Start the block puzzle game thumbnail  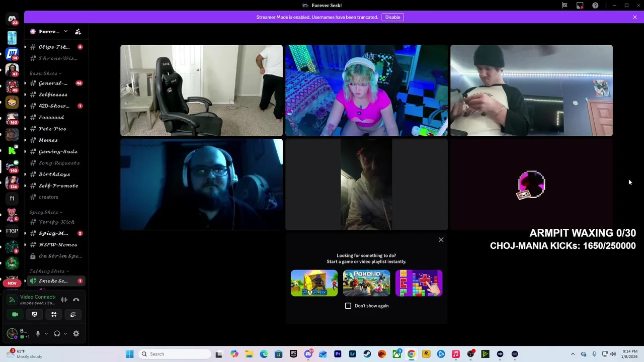(419, 283)
